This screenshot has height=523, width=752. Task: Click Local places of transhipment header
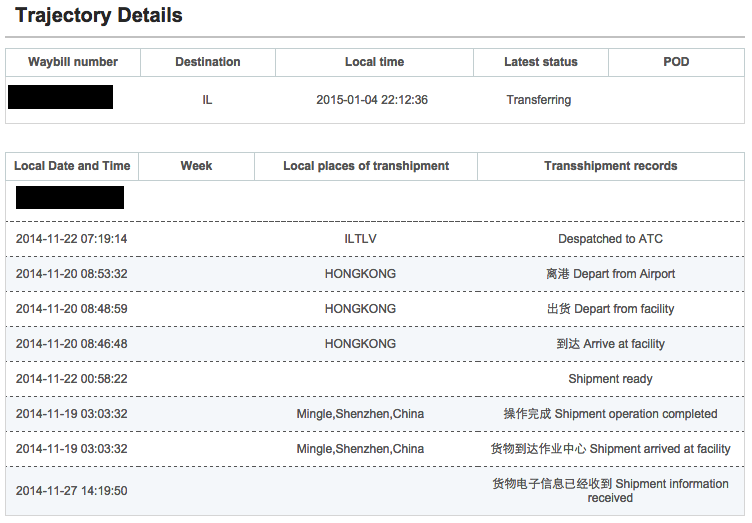[366, 166]
